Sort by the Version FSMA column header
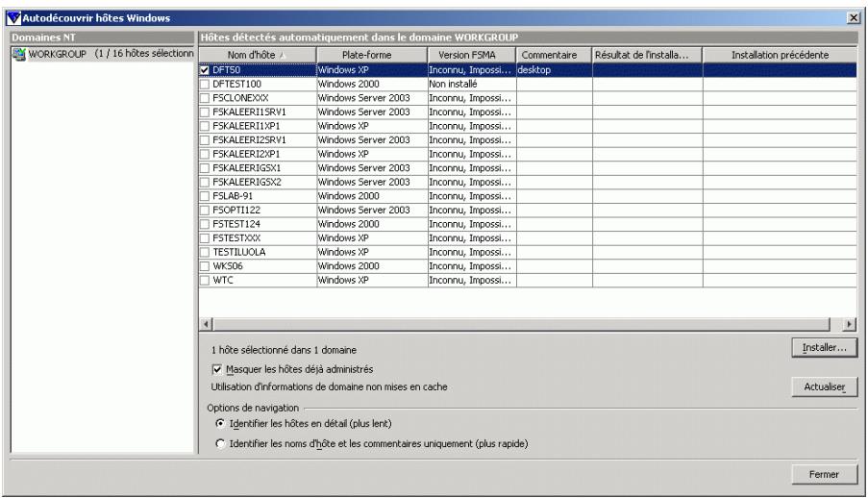868x498 pixels. point(472,55)
